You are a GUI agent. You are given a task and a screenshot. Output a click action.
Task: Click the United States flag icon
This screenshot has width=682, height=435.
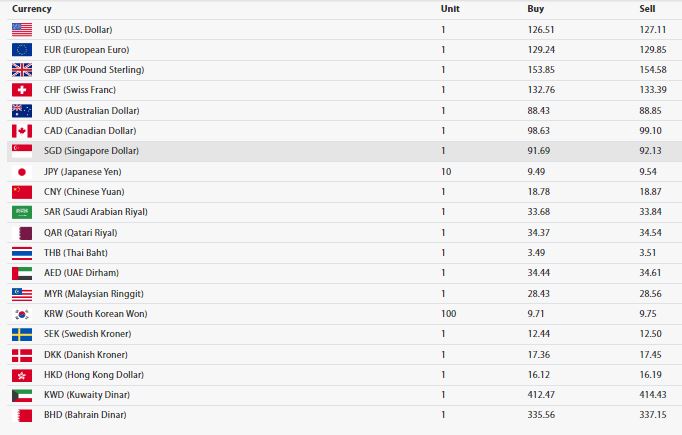click(22, 30)
